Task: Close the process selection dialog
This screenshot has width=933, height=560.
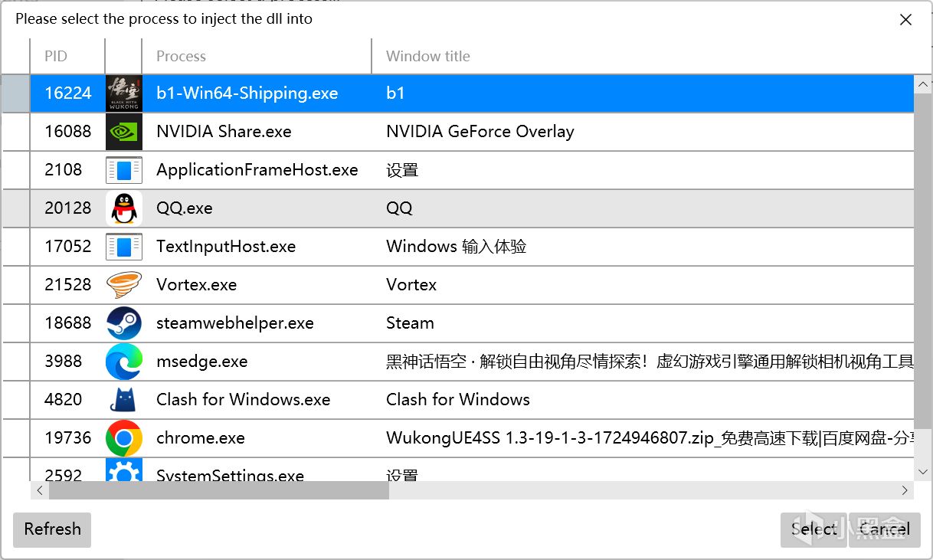Action: (x=905, y=20)
